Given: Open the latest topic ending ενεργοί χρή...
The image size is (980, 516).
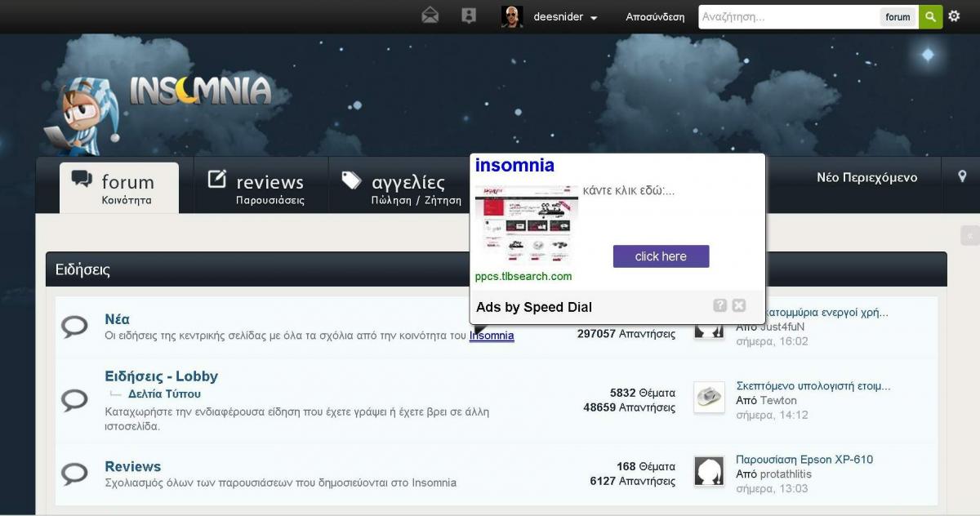Looking at the screenshot, I should pyautogui.click(x=826, y=312).
